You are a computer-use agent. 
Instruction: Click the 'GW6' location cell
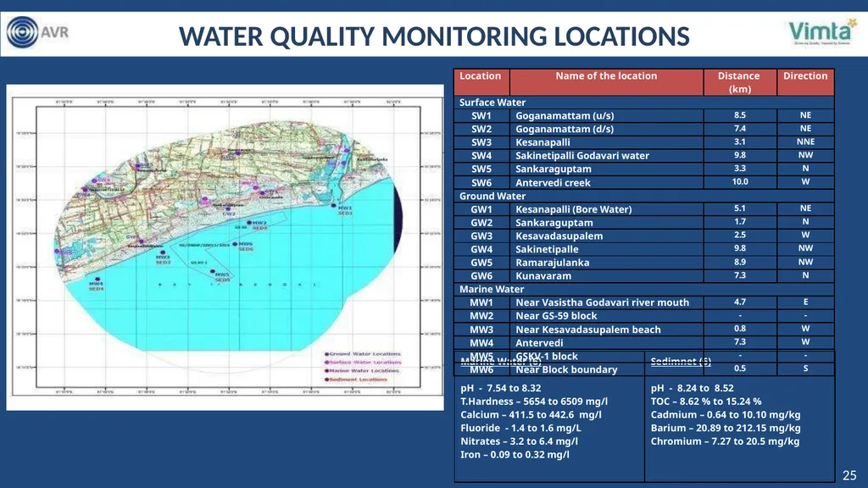click(x=481, y=275)
